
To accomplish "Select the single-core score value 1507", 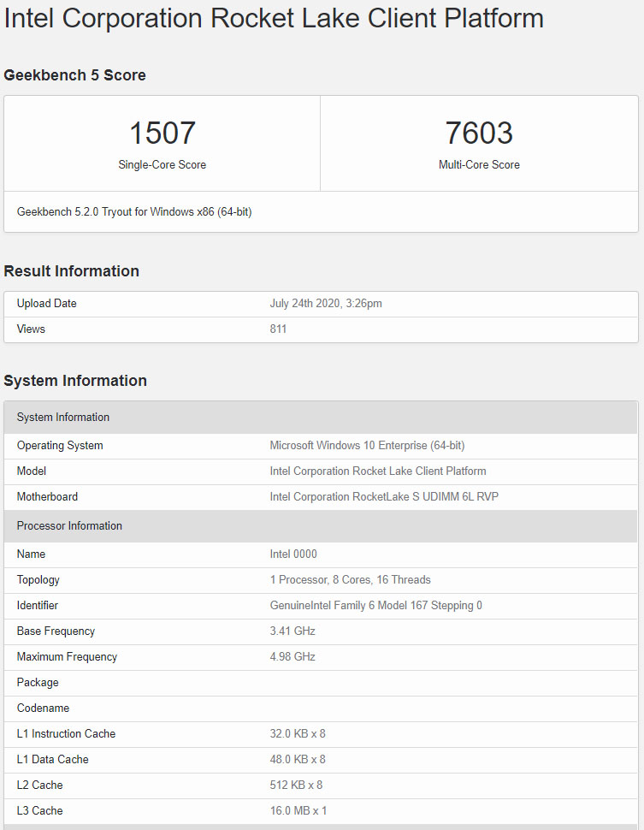I will click(162, 133).
